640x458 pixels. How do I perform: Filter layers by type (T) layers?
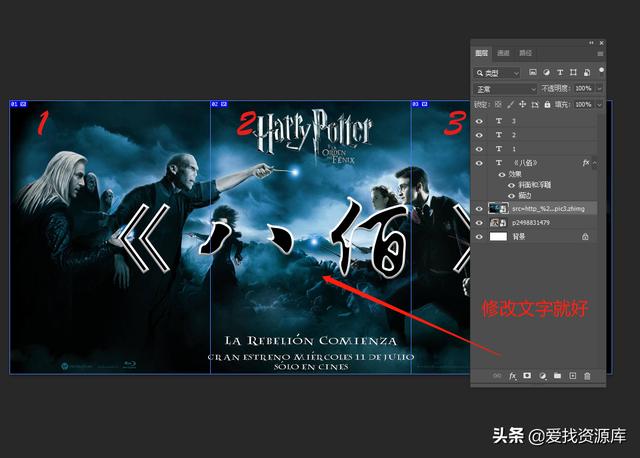(560, 73)
